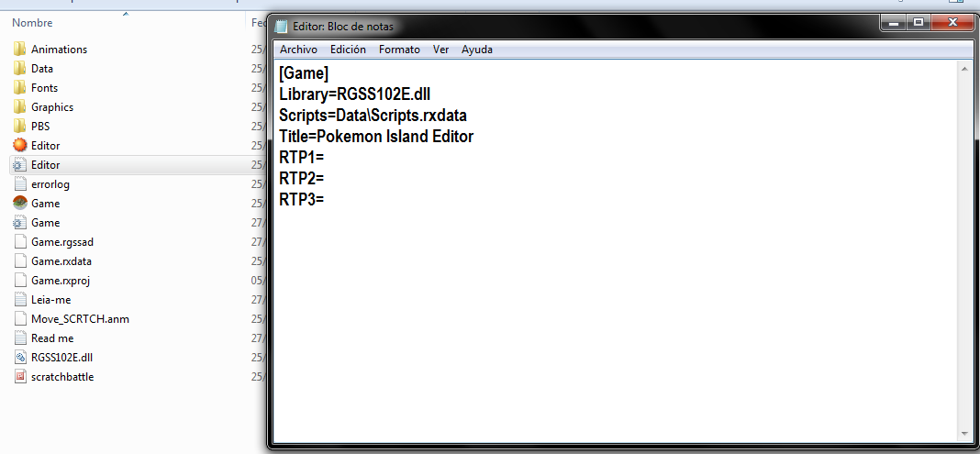This screenshot has height=454, width=980.
Task: Open the Ver menu
Action: pos(440,50)
